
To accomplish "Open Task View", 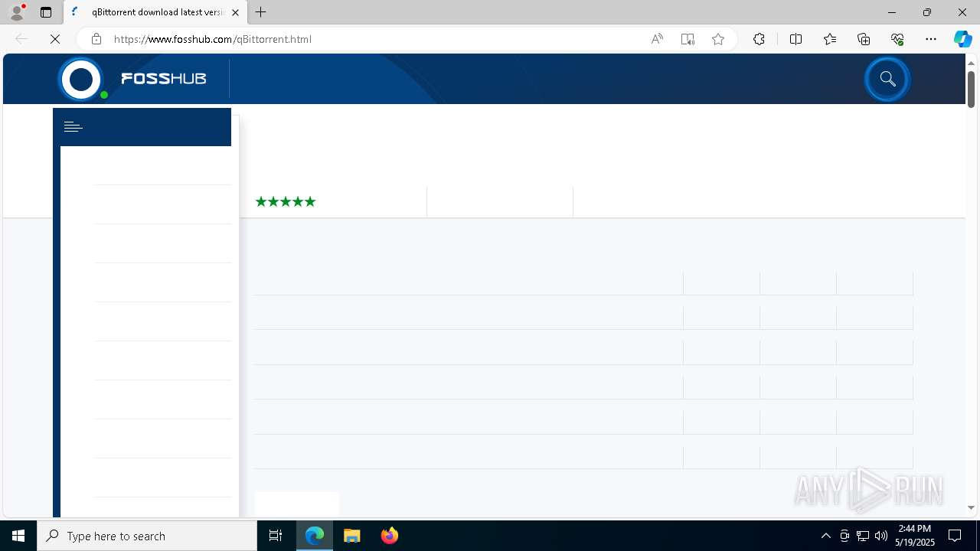I will [x=276, y=536].
